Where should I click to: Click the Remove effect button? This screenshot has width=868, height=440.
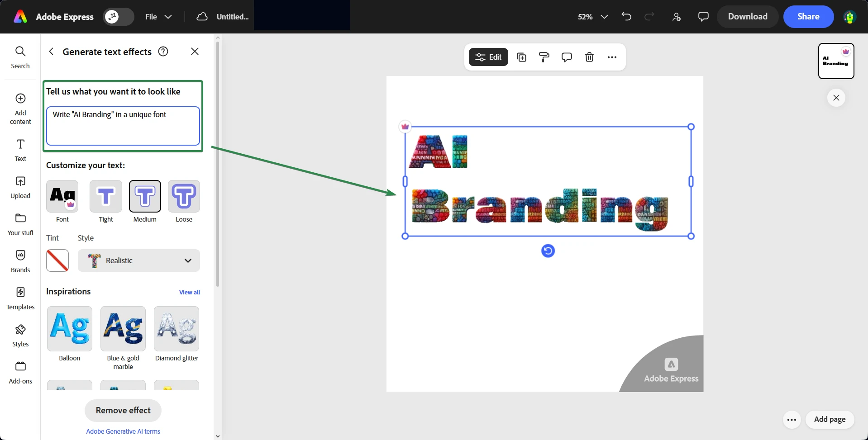[123, 410]
